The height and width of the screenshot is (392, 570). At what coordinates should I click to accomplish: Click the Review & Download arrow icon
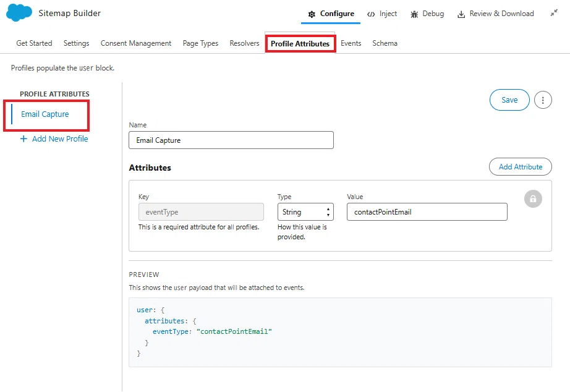(461, 14)
